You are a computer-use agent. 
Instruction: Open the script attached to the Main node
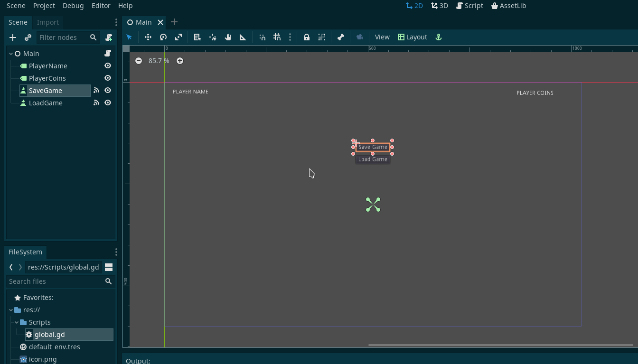[x=109, y=53]
